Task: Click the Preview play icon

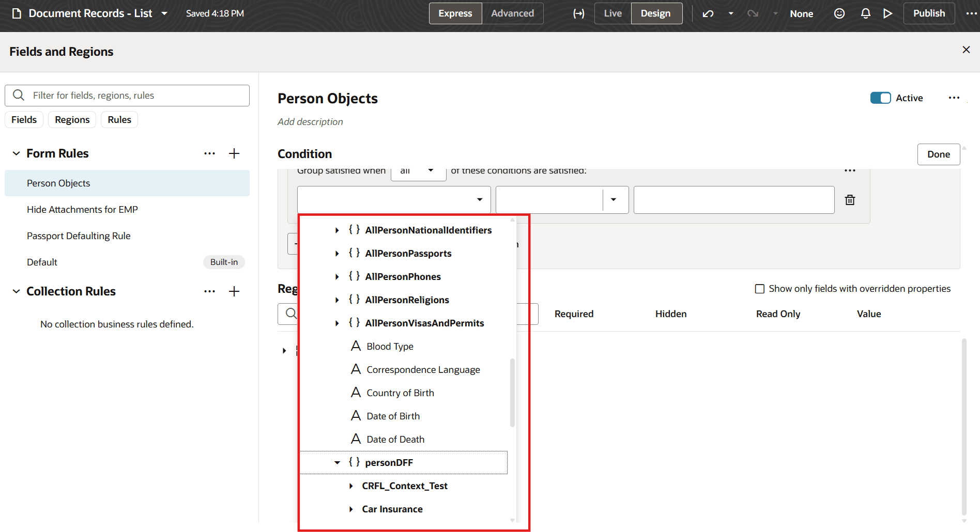Action: pyautogui.click(x=888, y=13)
